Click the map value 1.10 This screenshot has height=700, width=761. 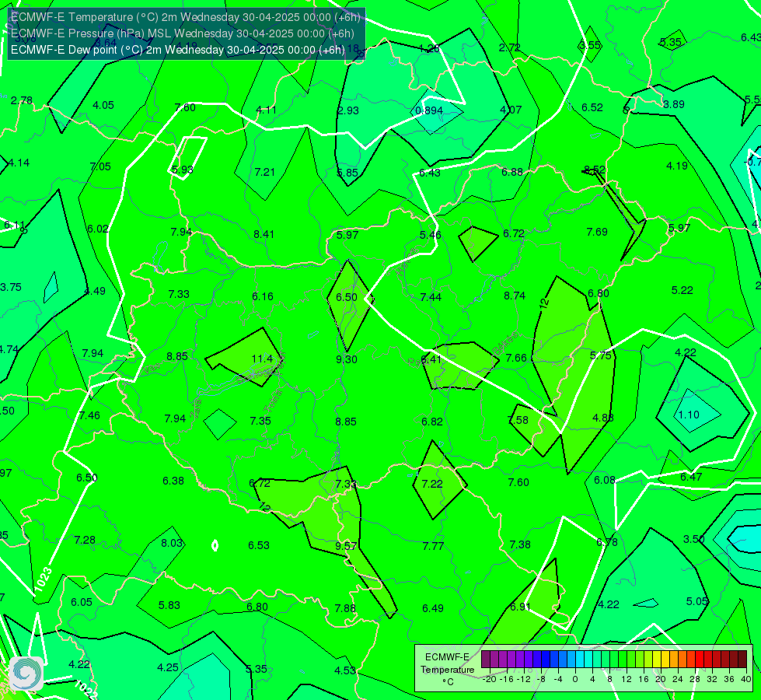click(x=688, y=415)
